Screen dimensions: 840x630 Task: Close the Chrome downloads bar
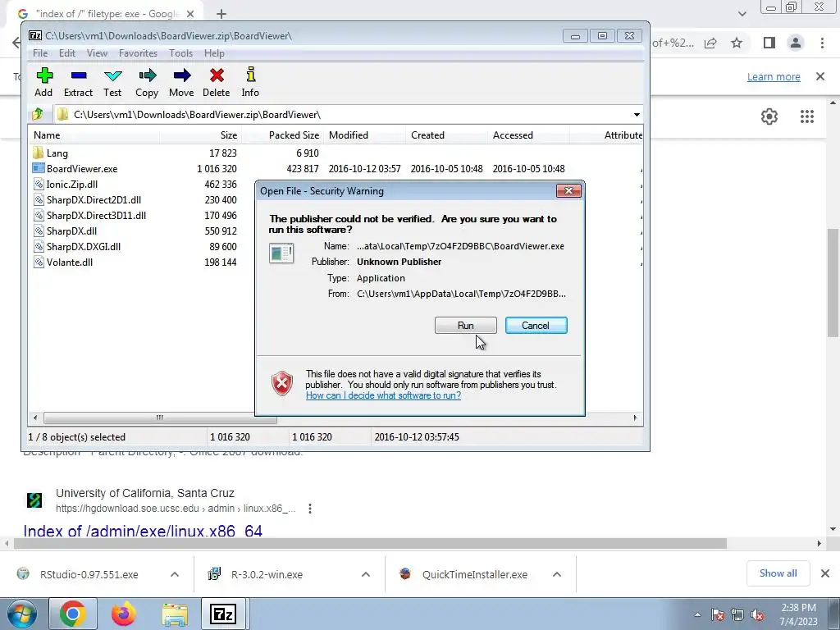pos(825,573)
